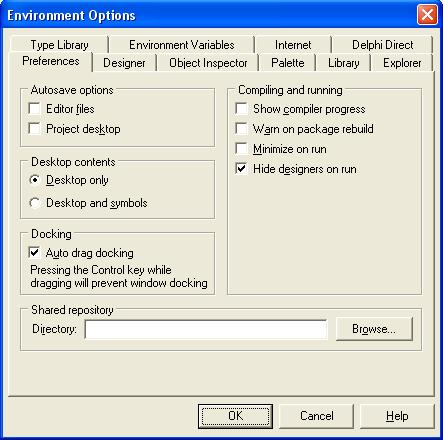Confirm with the OK button
443x440 pixels.
[235, 416]
